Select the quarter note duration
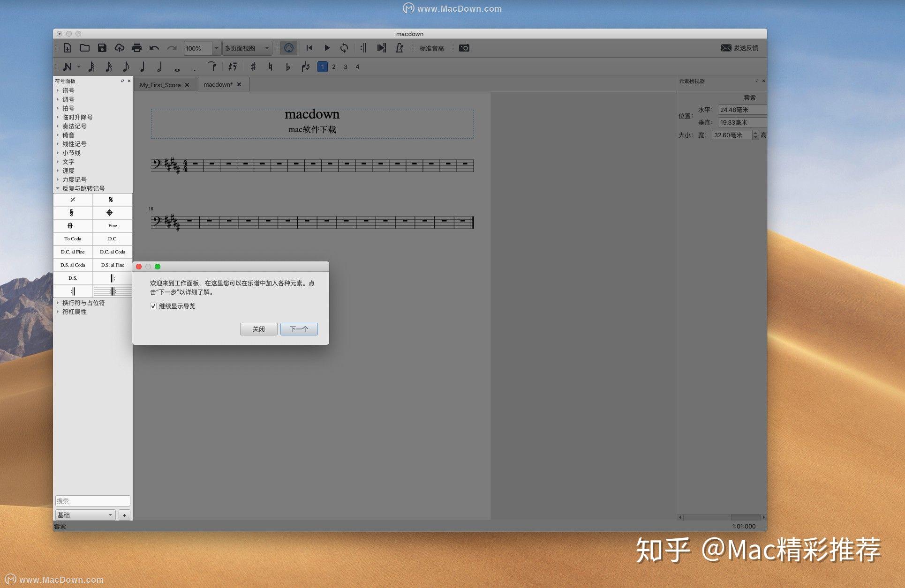The height and width of the screenshot is (588, 905). [x=142, y=67]
